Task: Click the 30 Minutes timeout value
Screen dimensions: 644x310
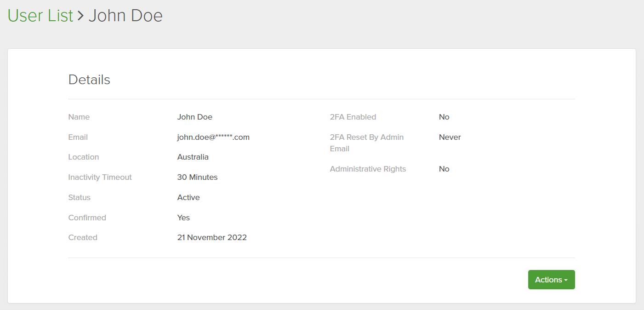Action: click(x=197, y=177)
